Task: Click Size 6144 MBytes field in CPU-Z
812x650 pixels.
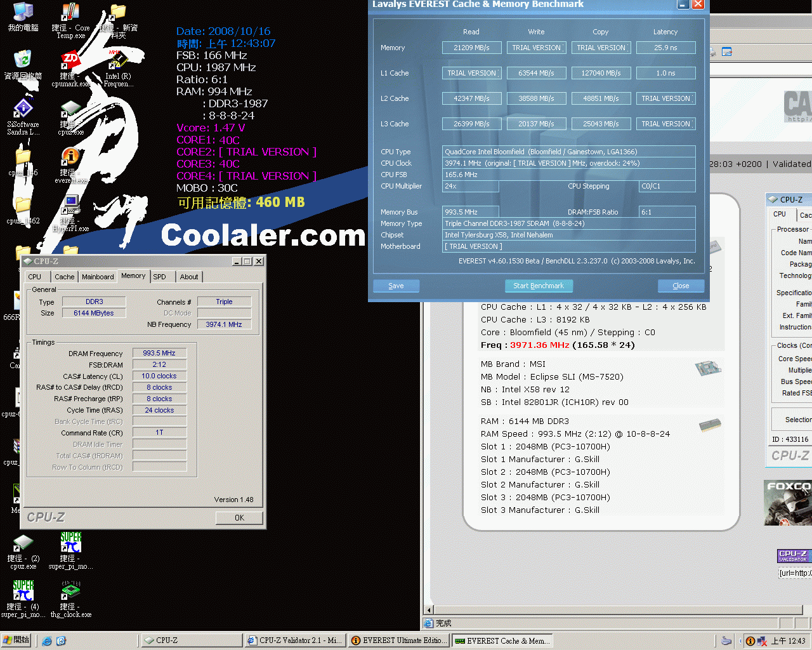Action: [x=94, y=313]
